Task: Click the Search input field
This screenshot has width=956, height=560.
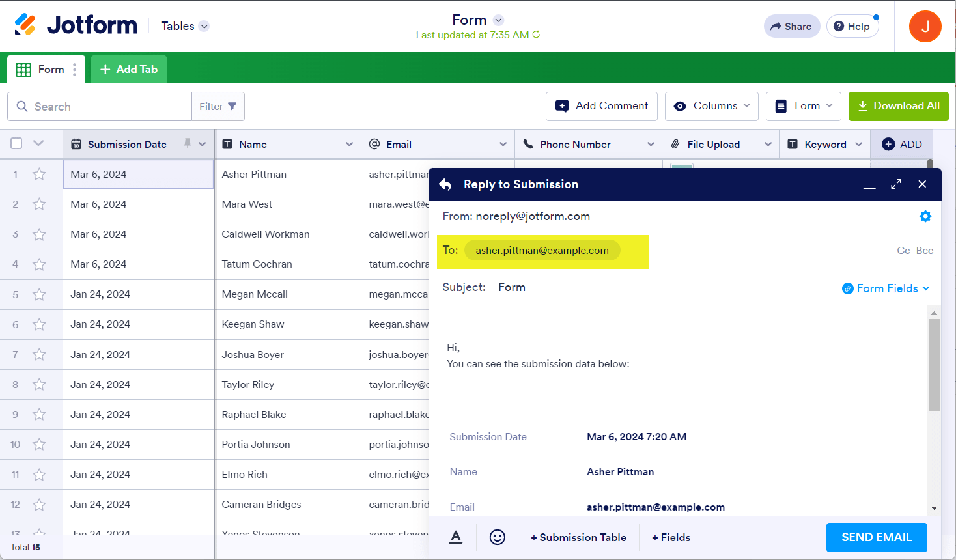Action: [x=100, y=106]
